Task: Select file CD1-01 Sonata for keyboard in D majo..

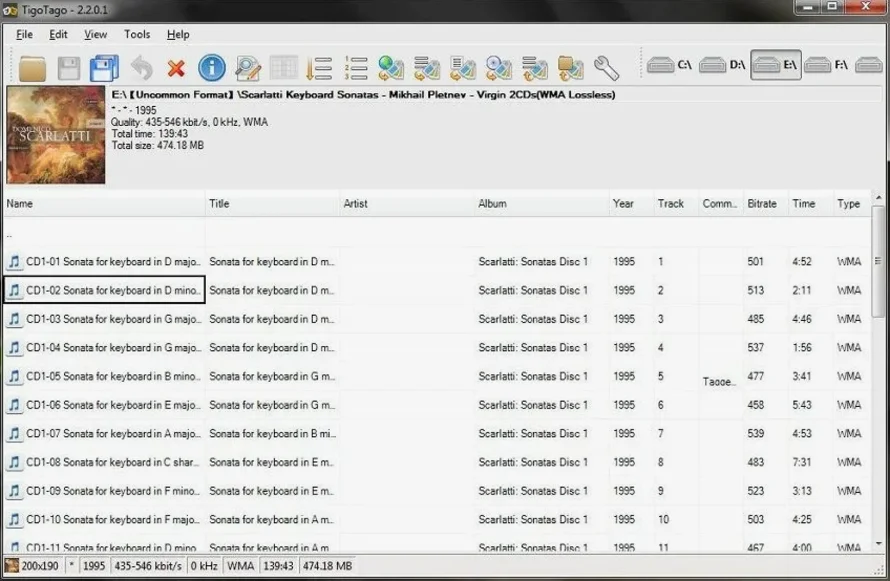Action: pyautogui.click(x=104, y=262)
